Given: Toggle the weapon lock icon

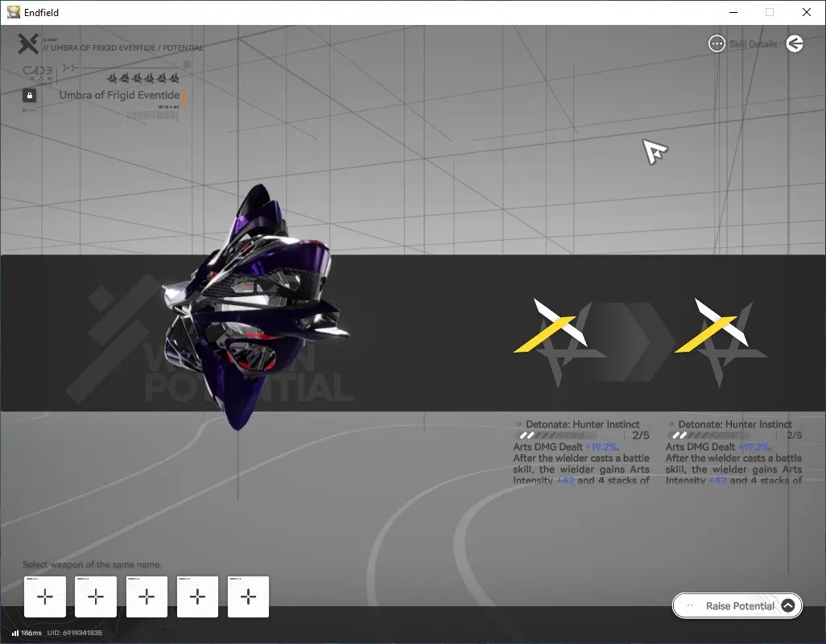Looking at the screenshot, I should tap(30, 95).
